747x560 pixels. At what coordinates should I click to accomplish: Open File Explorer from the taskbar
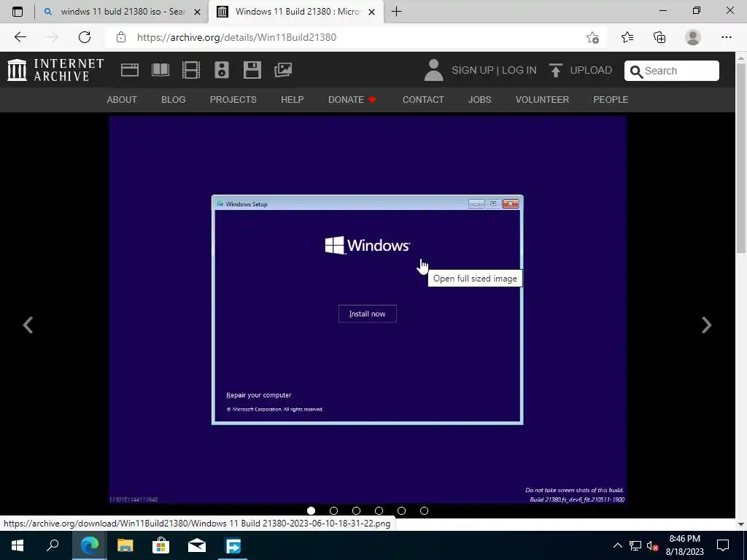(x=125, y=545)
